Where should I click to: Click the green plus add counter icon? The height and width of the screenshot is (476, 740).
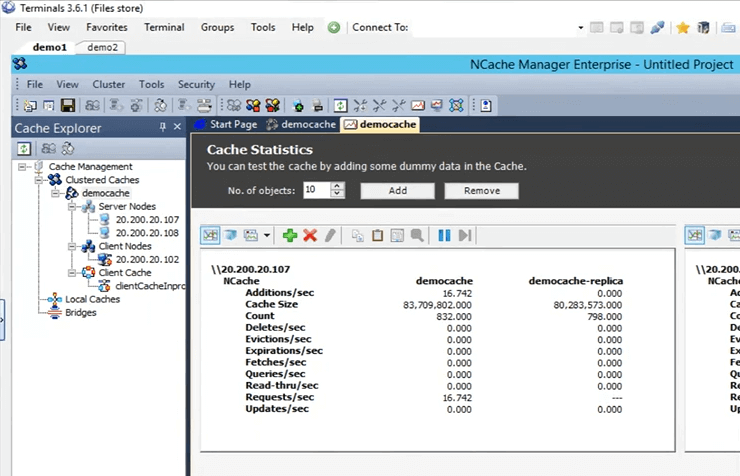point(290,235)
